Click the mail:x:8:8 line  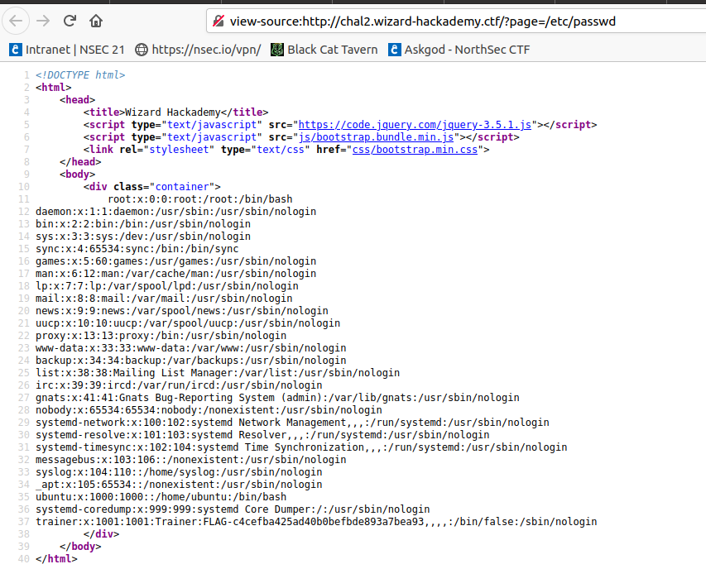point(164,299)
